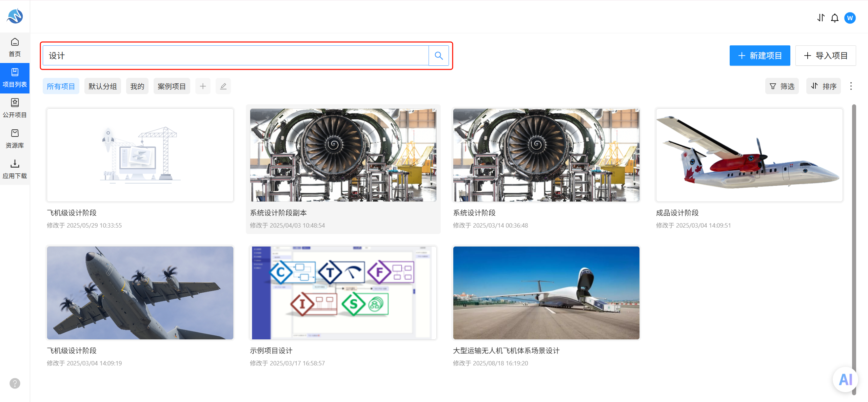
Task: Open the 系统设计阶段副本 engine thumbnail
Action: 343,155
